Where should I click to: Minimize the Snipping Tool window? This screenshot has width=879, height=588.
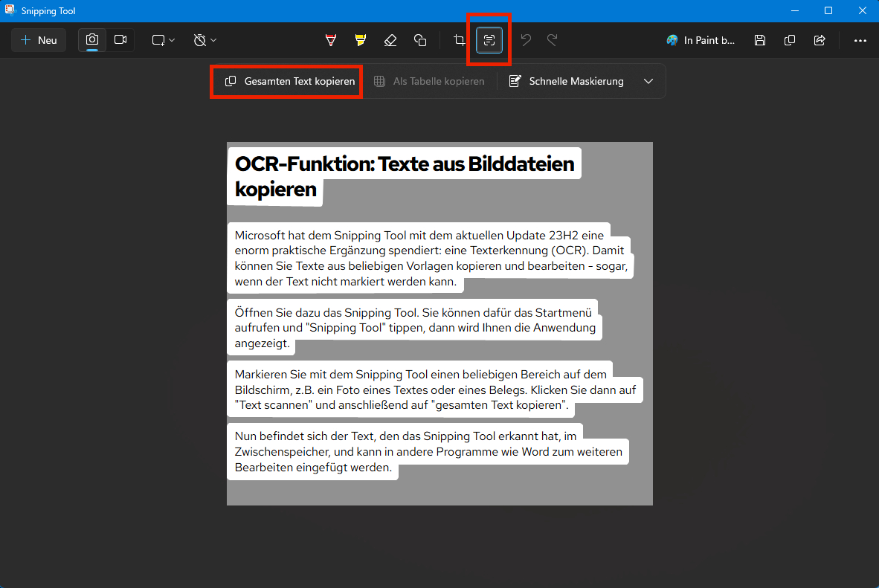(794, 10)
